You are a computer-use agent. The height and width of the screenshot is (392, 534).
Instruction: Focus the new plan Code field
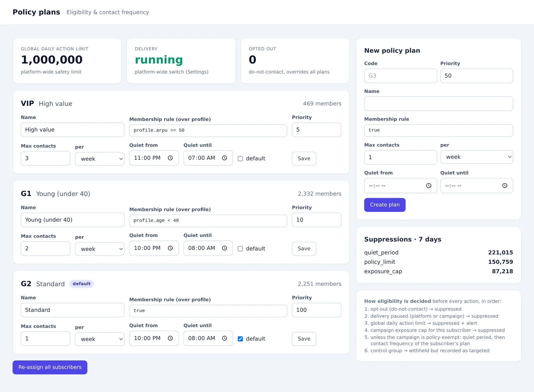pyautogui.click(x=400, y=76)
